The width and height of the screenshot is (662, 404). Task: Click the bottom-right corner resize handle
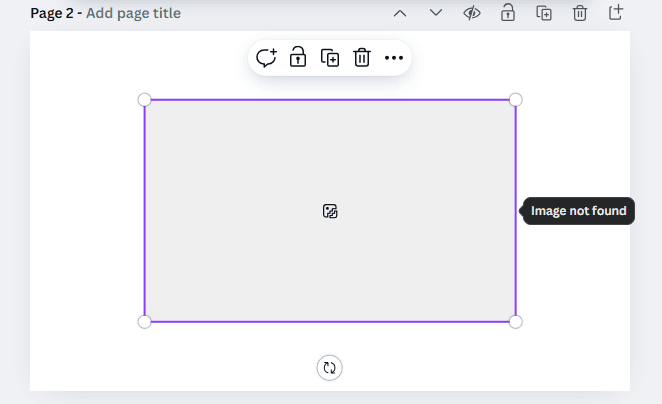pyautogui.click(x=516, y=321)
